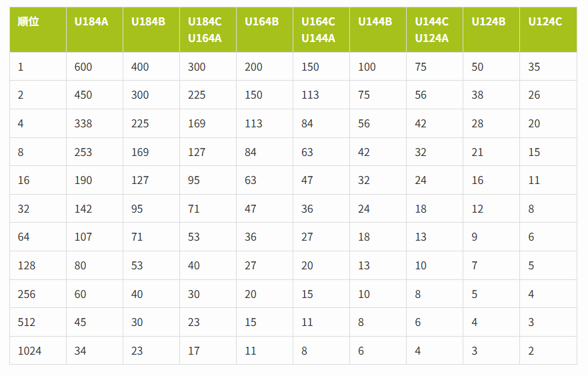588x376 pixels.
Task: Click the 338 cell in U184A column
Action: tap(83, 123)
